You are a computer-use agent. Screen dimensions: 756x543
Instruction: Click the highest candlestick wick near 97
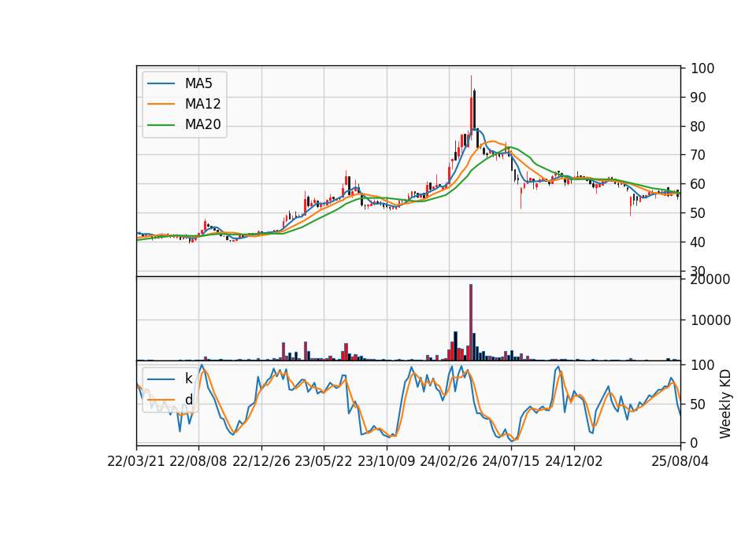pyautogui.click(x=471, y=87)
